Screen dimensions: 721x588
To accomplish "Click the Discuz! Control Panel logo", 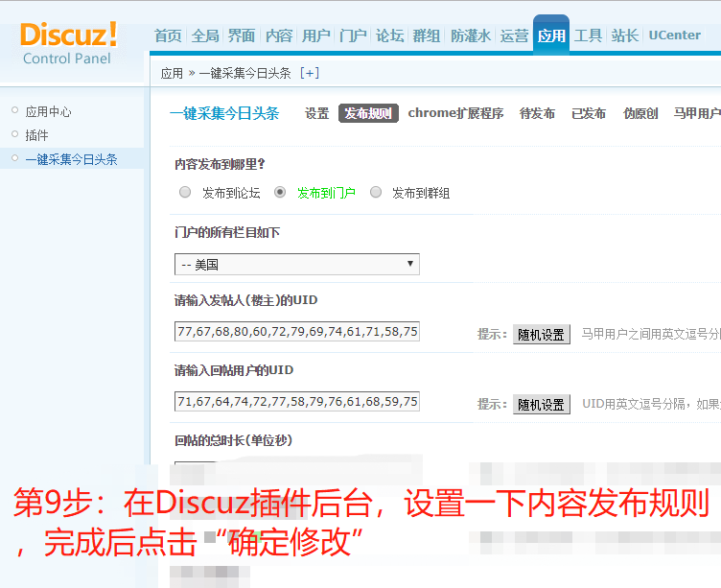I will [68, 43].
